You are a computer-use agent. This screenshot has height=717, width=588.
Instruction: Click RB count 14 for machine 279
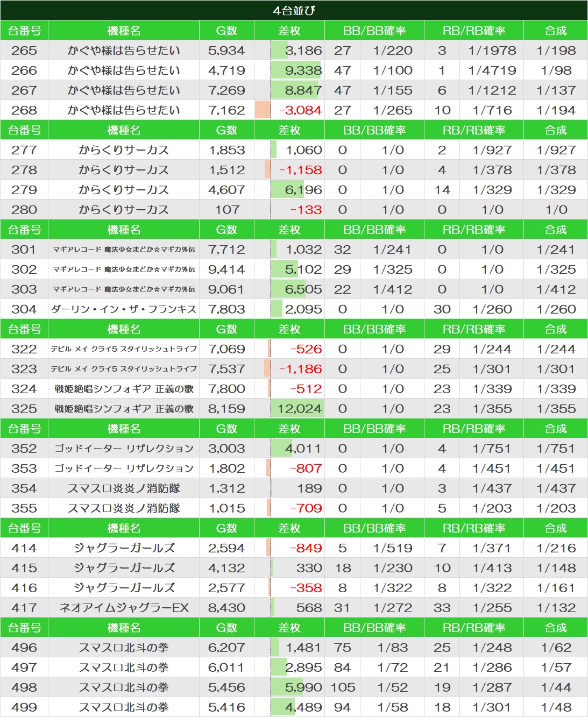point(442,190)
